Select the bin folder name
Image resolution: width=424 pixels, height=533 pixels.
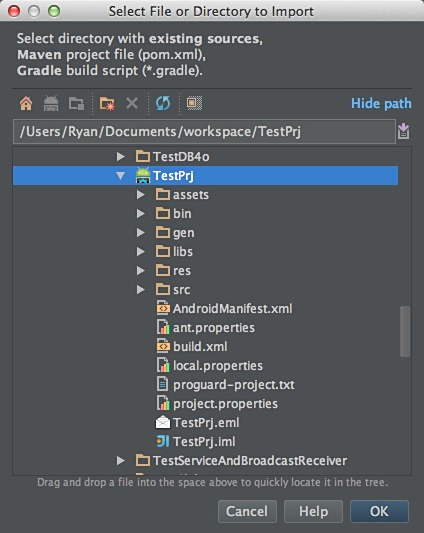point(182,214)
